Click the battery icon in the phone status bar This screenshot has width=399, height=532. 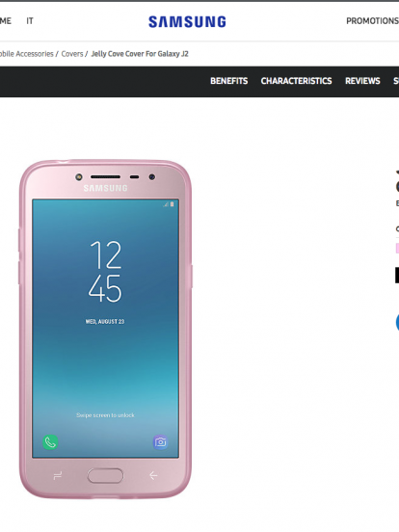point(172,204)
